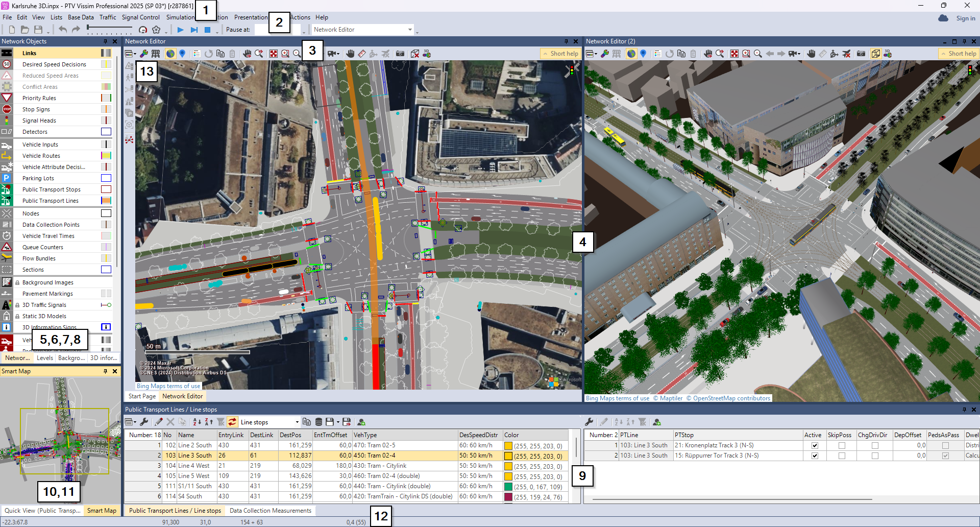Open wrench settings icon in Line stops list
The image size is (980, 527).
click(589, 422)
